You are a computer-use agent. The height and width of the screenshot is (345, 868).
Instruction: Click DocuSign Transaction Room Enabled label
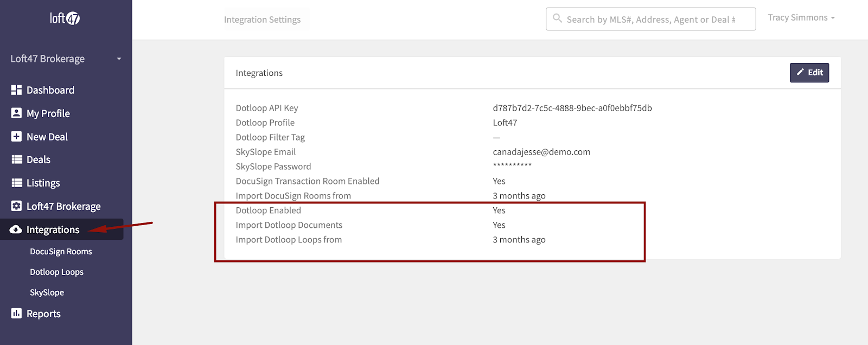[308, 181]
